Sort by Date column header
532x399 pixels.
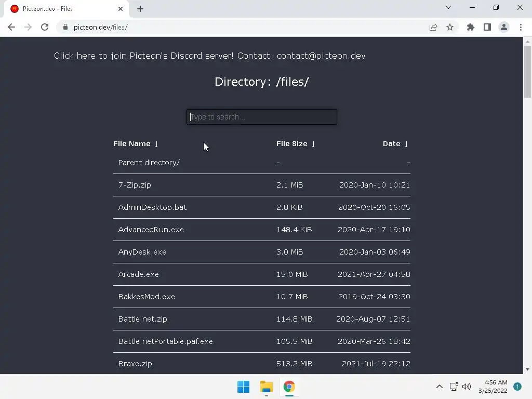[x=395, y=144]
